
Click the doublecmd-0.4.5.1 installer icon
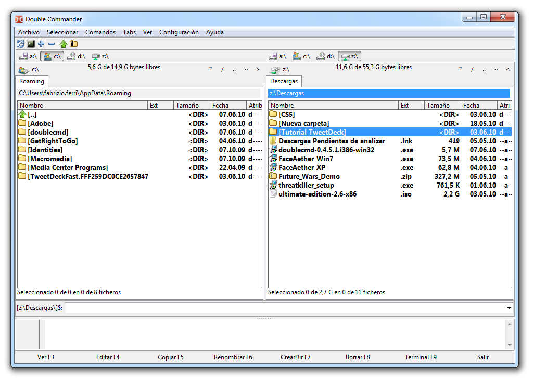coord(273,150)
